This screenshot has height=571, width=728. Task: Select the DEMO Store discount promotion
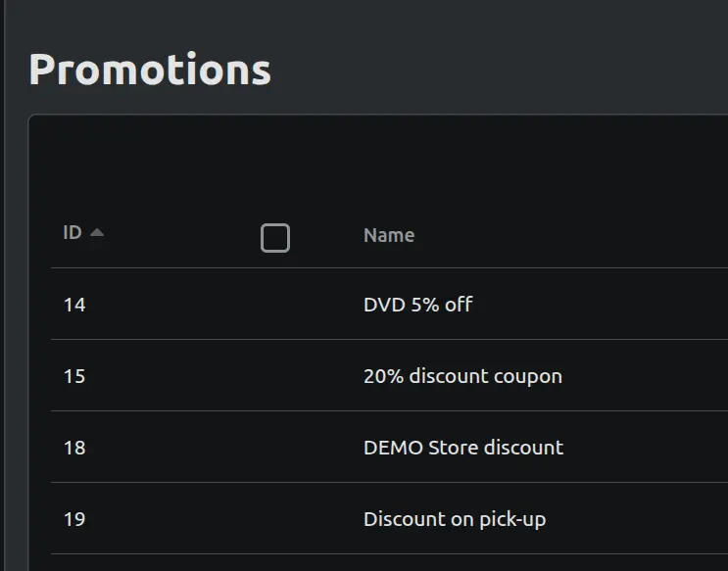point(462,448)
